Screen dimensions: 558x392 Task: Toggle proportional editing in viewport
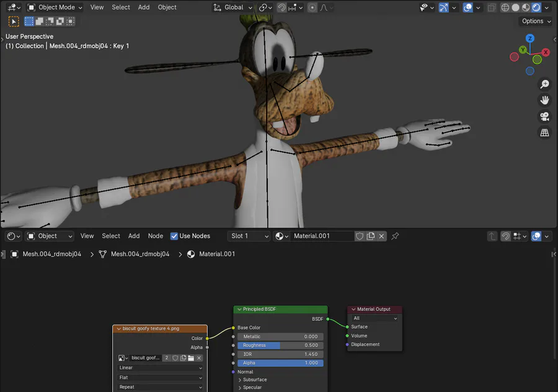pyautogui.click(x=312, y=7)
